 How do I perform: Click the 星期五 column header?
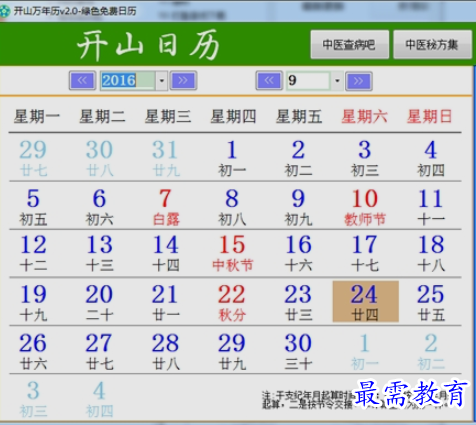299,116
